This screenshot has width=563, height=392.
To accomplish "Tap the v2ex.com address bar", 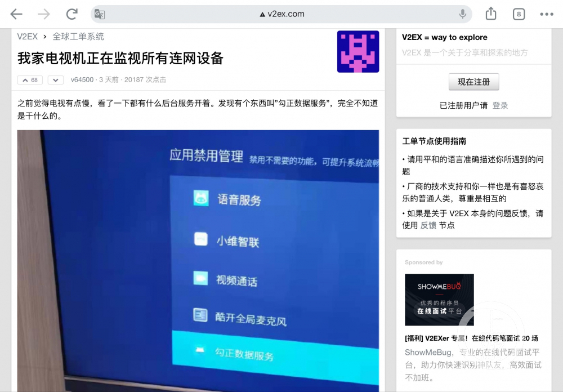I will pos(281,14).
